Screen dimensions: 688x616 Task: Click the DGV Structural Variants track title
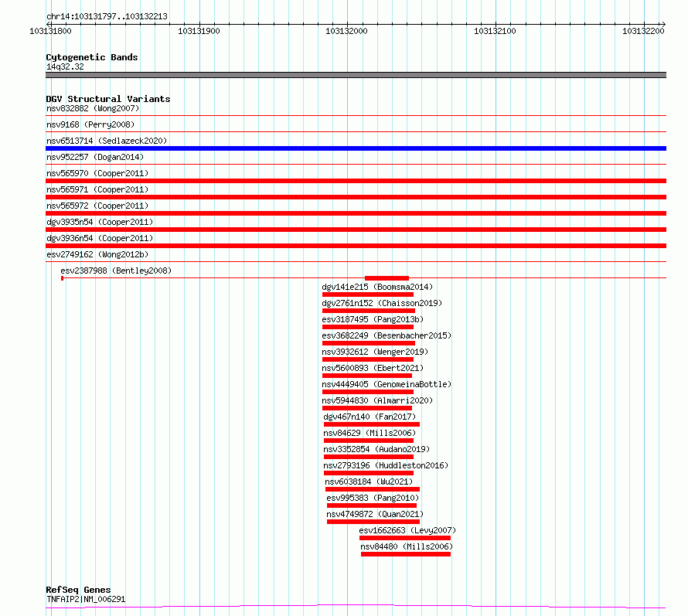(x=108, y=99)
